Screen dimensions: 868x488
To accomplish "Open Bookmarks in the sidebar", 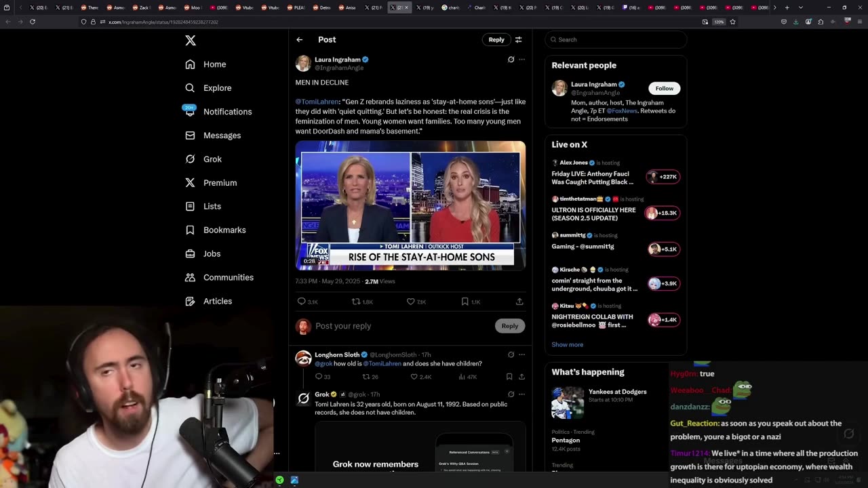I will coord(215,230).
